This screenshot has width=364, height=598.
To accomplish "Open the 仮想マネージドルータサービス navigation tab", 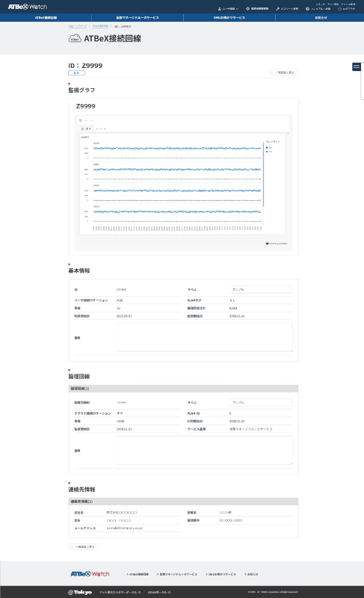I will click(x=138, y=17).
